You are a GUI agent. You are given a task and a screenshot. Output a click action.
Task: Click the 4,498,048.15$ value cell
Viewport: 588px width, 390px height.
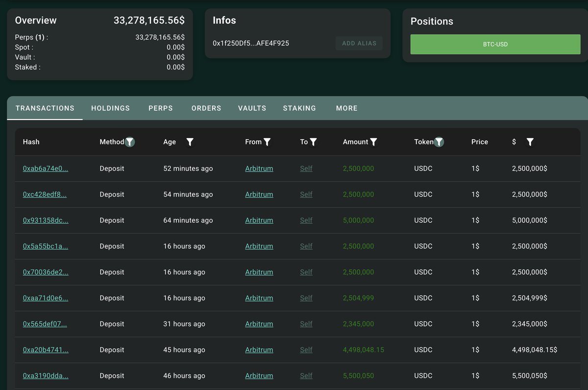535,350
